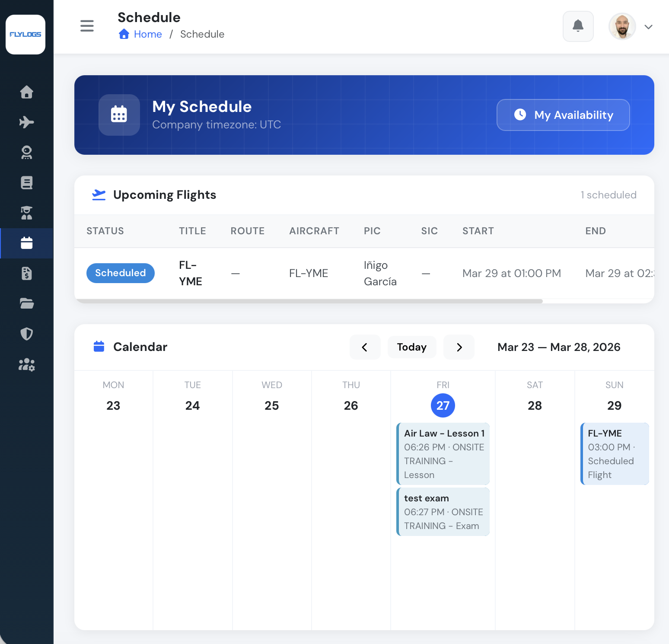Click the '1 scheduled' count label
This screenshot has width=669, height=644.
(x=608, y=195)
